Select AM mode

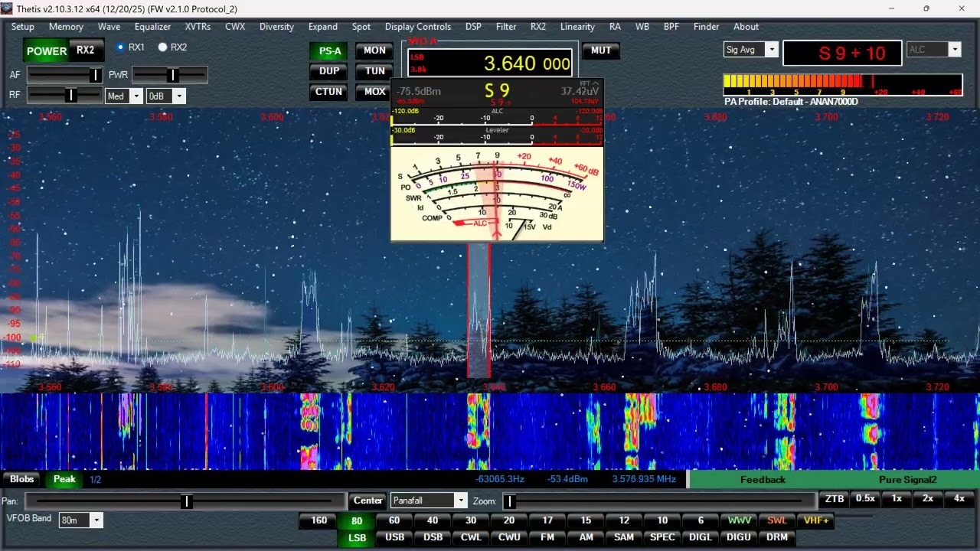point(586,537)
